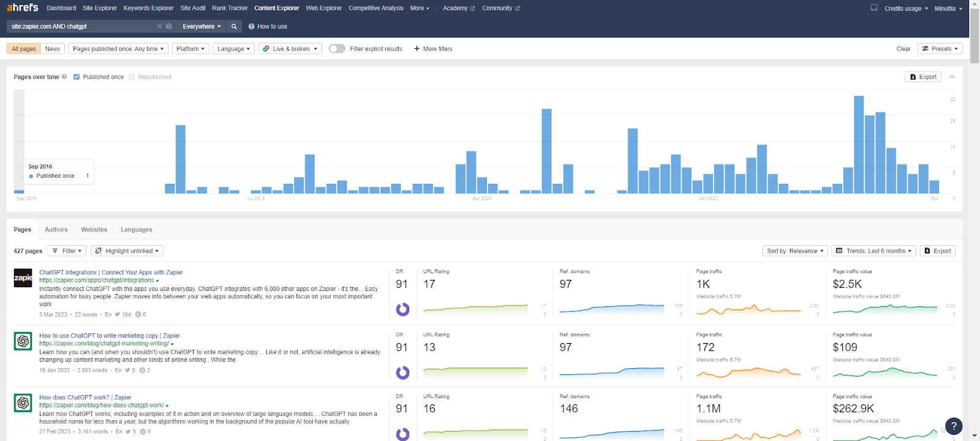Click the ahrefs logo
Image resolution: width=980 pixels, height=441 pixels.
coord(23,7)
